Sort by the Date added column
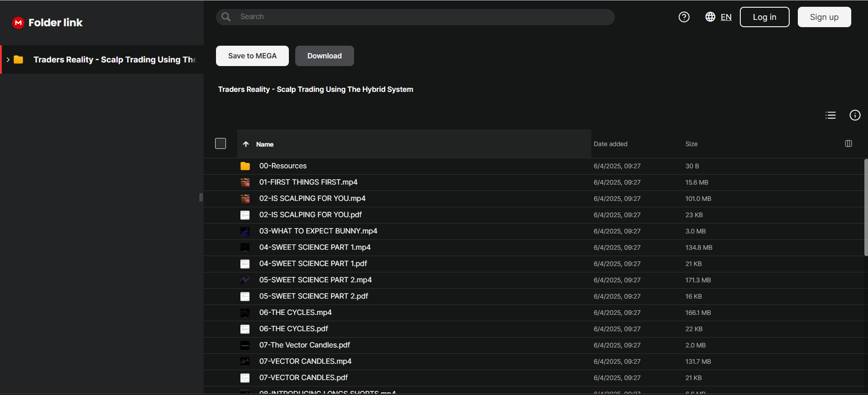Screen dimensions: 868x395 point(610,144)
